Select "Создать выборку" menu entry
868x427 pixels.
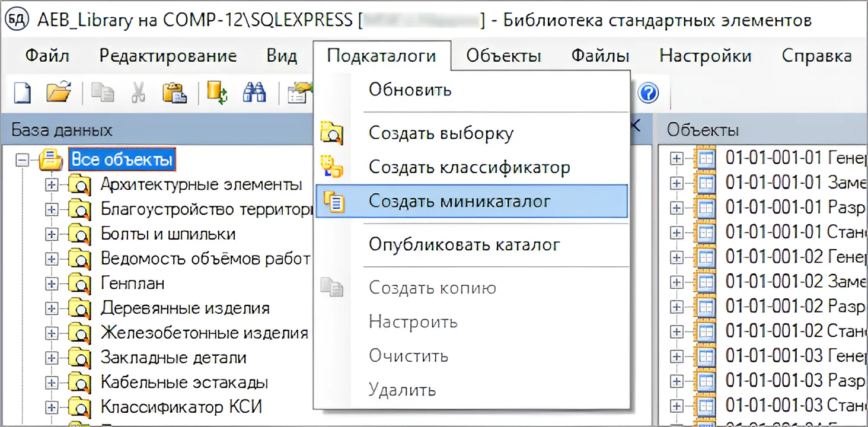[441, 133]
